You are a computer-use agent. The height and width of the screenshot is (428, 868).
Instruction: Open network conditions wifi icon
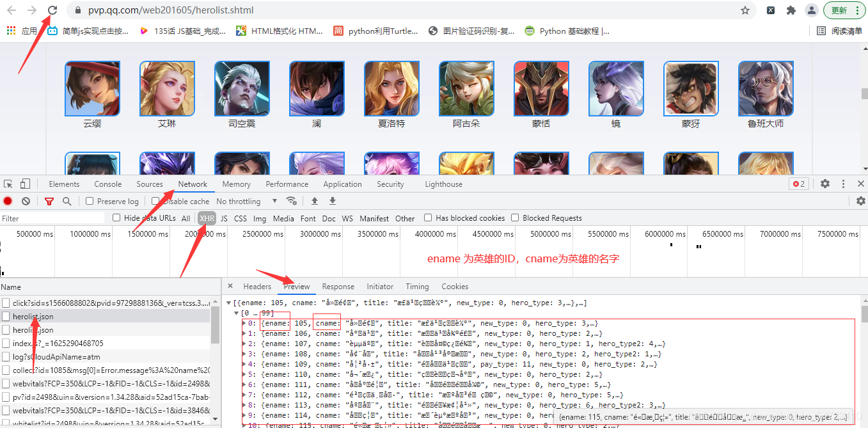click(292, 201)
